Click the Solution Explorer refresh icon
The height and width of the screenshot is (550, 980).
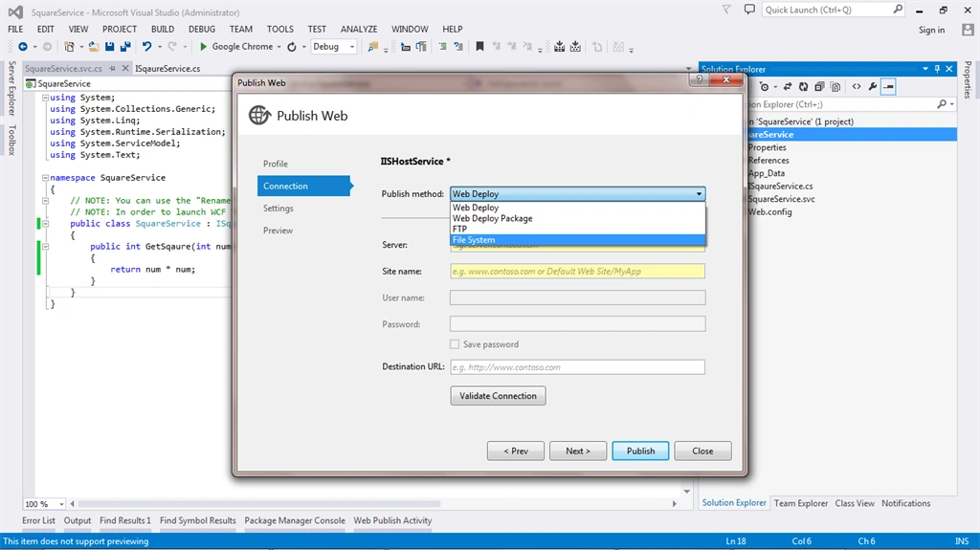803,87
